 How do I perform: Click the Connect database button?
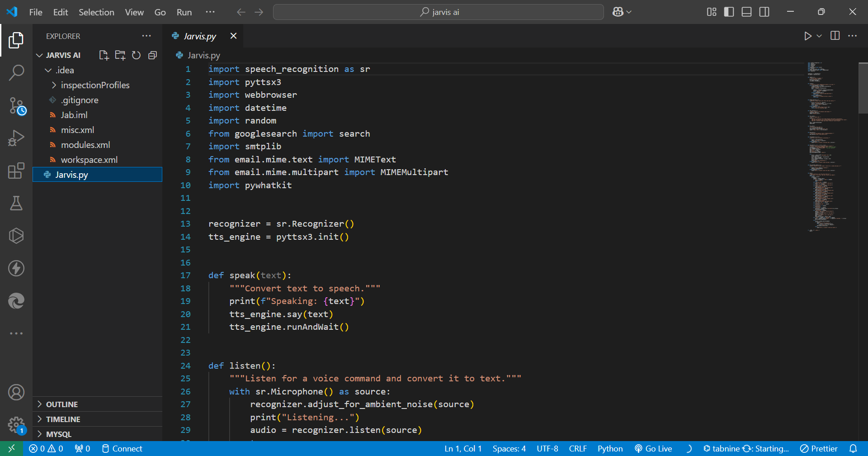(x=122, y=449)
